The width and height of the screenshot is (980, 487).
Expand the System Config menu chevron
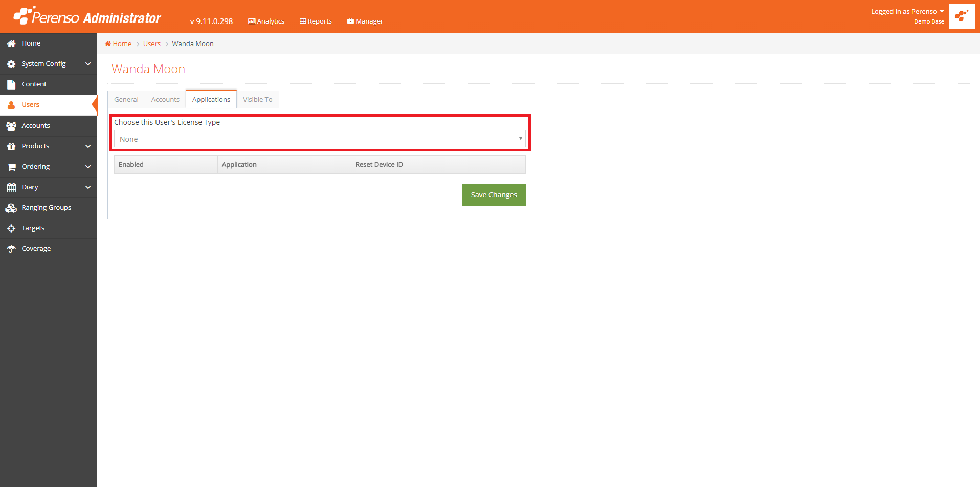click(x=88, y=64)
